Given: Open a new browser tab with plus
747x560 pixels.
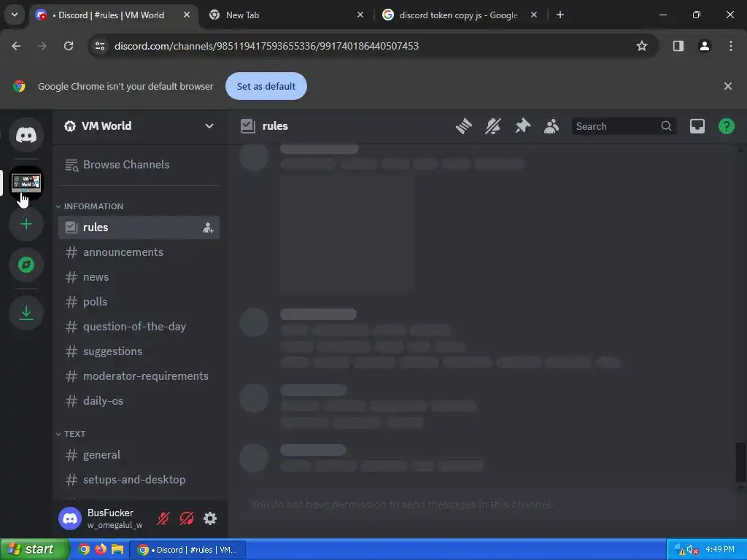Looking at the screenshot, I should pos(560,15).
